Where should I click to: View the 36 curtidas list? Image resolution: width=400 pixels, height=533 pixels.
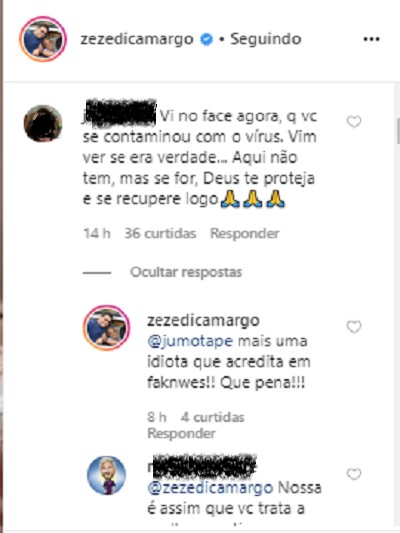click(x=160, y=234)
